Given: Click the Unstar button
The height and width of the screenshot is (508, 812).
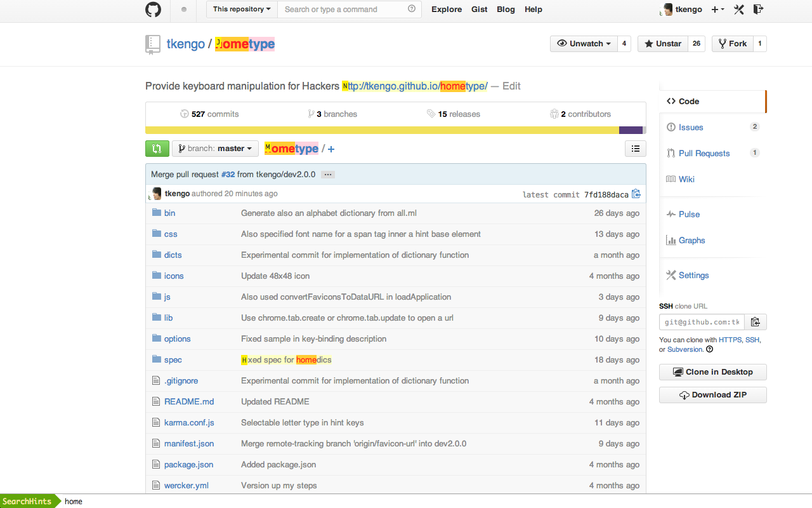Looking at the screenshot, I should click(x=663, y=44).
